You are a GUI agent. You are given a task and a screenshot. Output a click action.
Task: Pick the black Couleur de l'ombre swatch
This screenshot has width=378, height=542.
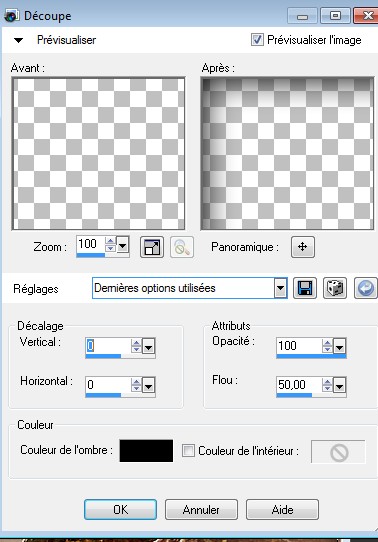coord(146,451)
